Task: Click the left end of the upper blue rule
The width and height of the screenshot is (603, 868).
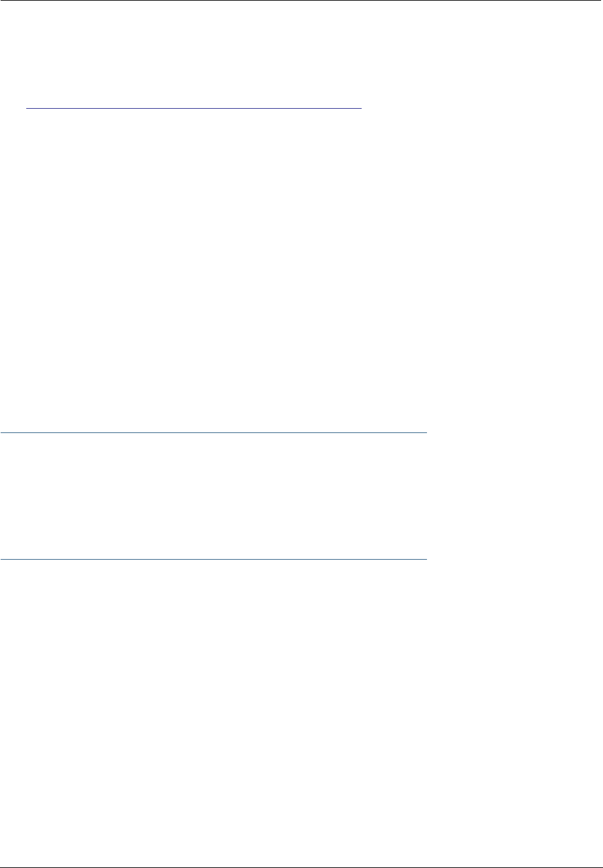Action: click(x=1, y=433)
